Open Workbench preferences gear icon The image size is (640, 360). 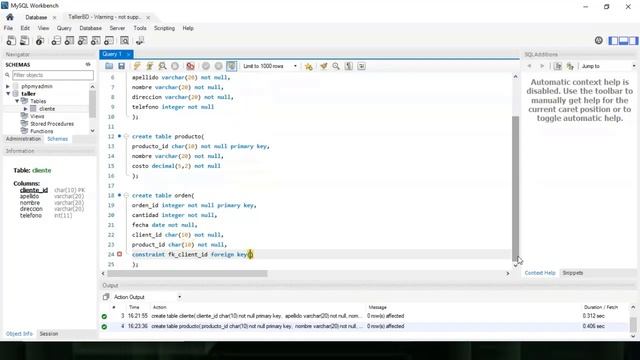tap(598, 40)
